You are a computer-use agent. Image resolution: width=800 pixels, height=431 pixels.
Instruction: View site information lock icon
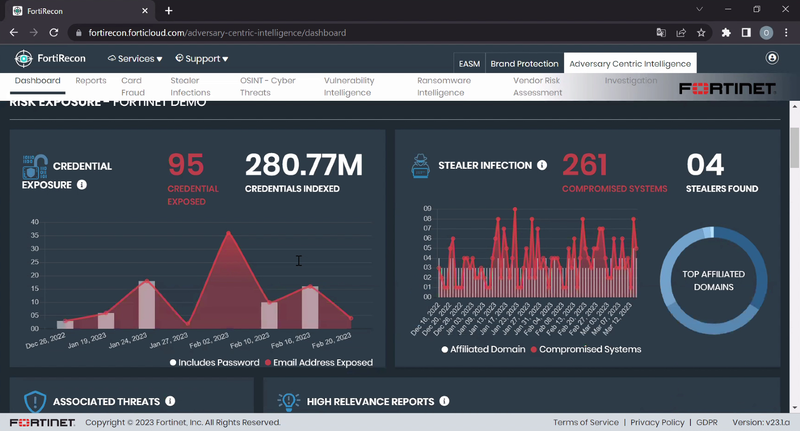tap(78, 33)
